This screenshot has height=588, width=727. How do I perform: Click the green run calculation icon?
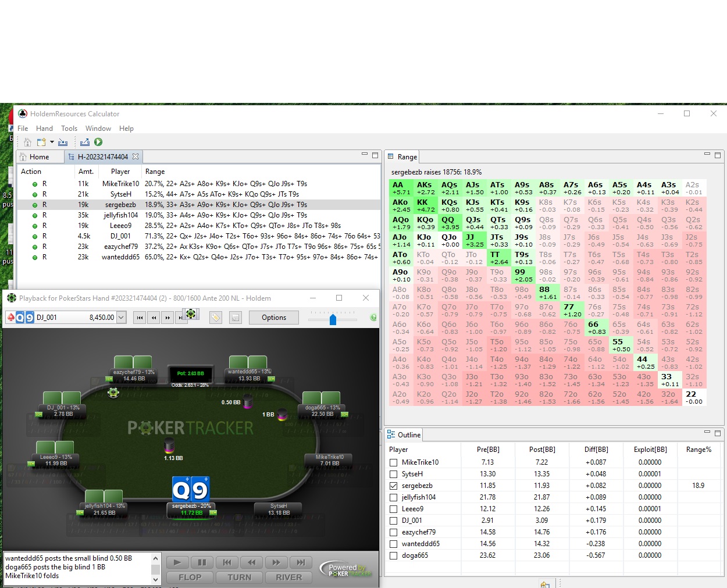pyautogui.click(x=98, y=142)
